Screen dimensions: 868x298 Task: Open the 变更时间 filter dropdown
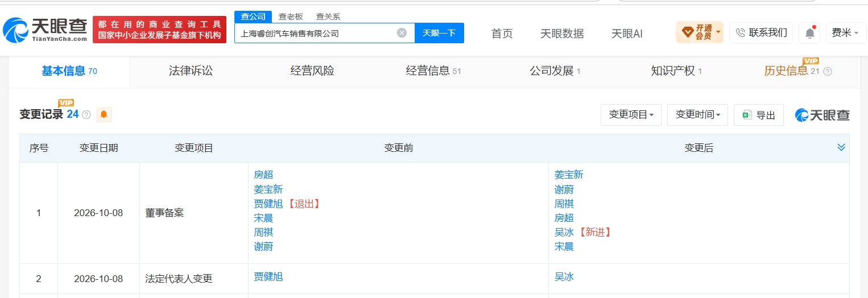pos(698,115)
